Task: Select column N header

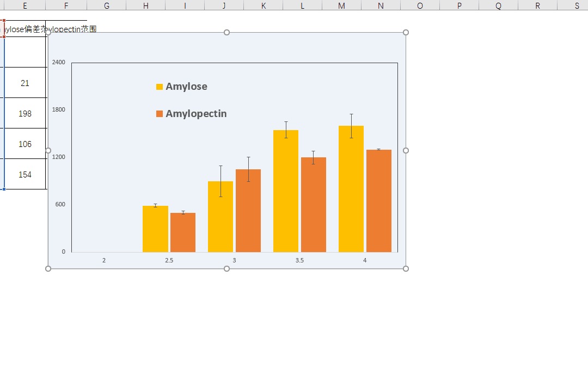Action: (x=381, y=5)
